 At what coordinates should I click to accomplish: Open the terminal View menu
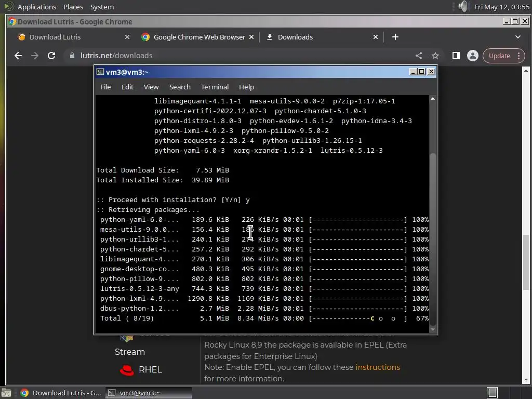(151, 87)
